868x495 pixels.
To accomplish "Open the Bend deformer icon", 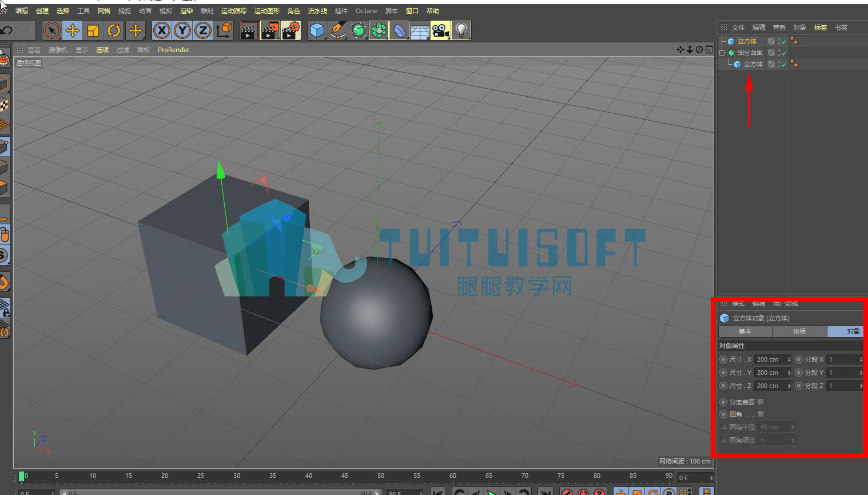I will 399,30.
